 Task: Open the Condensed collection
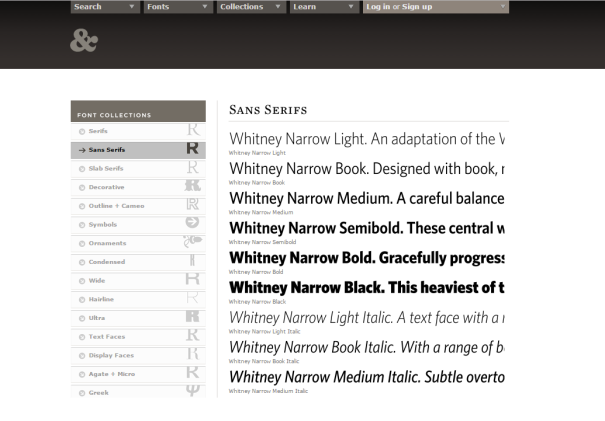138,262
